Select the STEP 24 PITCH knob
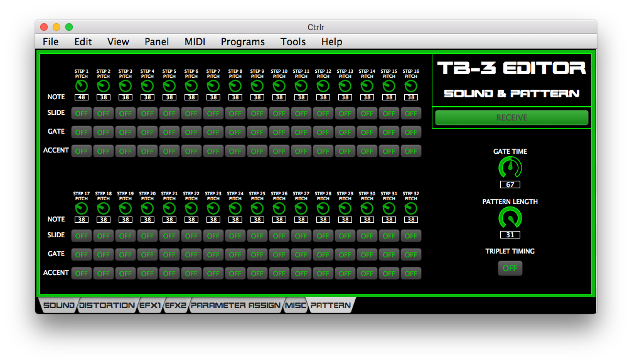The height and width of the screenshot is (364, 632). pos(235,207)
